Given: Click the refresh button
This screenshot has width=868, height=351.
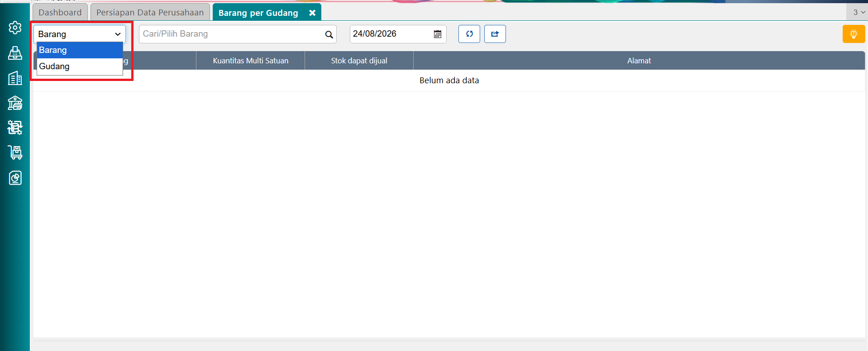Looking at the screenshot, I should [469, 34].
